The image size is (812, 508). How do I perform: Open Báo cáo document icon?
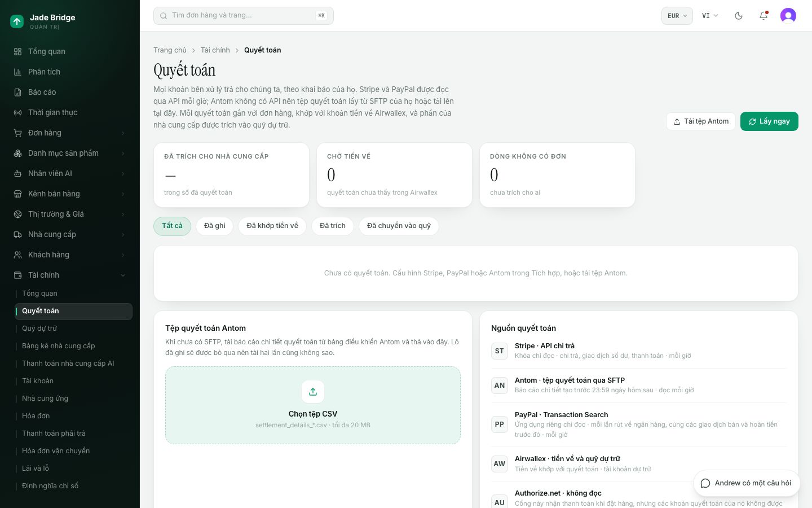click(x=17, y=92)
